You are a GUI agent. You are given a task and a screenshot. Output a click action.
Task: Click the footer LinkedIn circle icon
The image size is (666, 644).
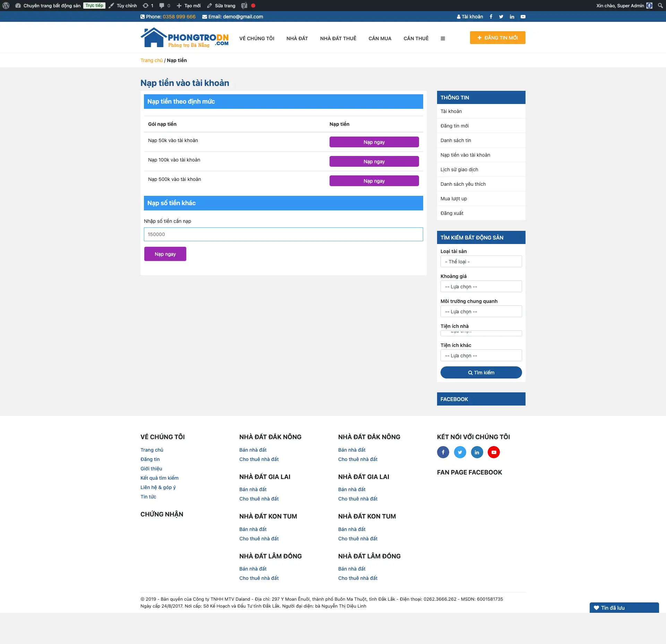coord(477,452)
